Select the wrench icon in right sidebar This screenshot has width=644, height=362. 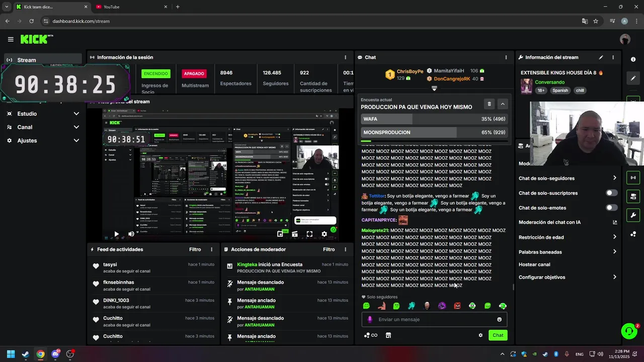point(633,215)
